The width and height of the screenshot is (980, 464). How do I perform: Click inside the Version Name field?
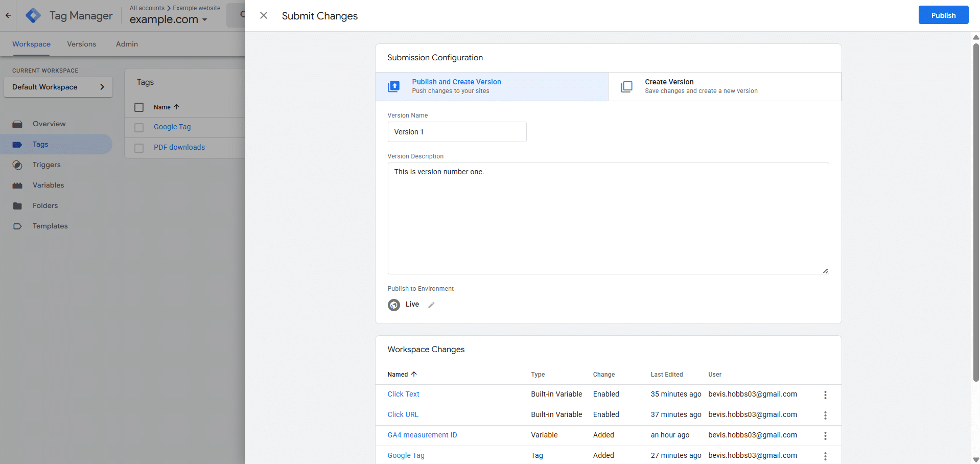point(457,132)
